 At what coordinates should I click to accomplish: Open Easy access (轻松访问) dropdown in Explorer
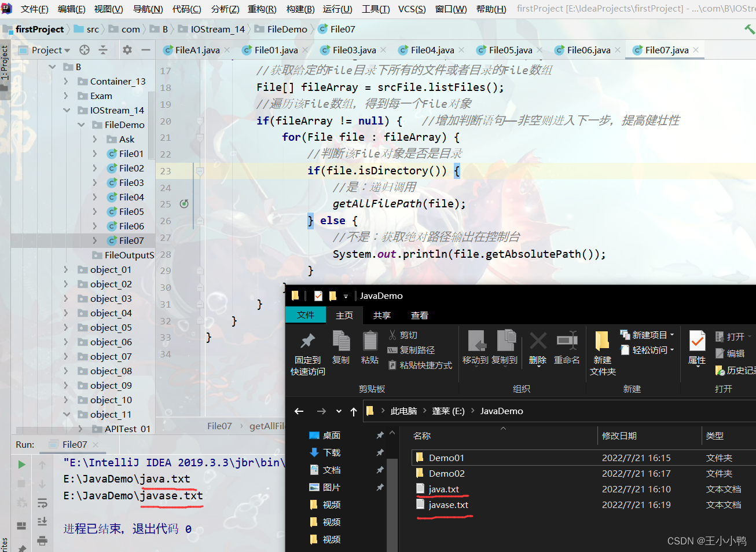[647, 350]
